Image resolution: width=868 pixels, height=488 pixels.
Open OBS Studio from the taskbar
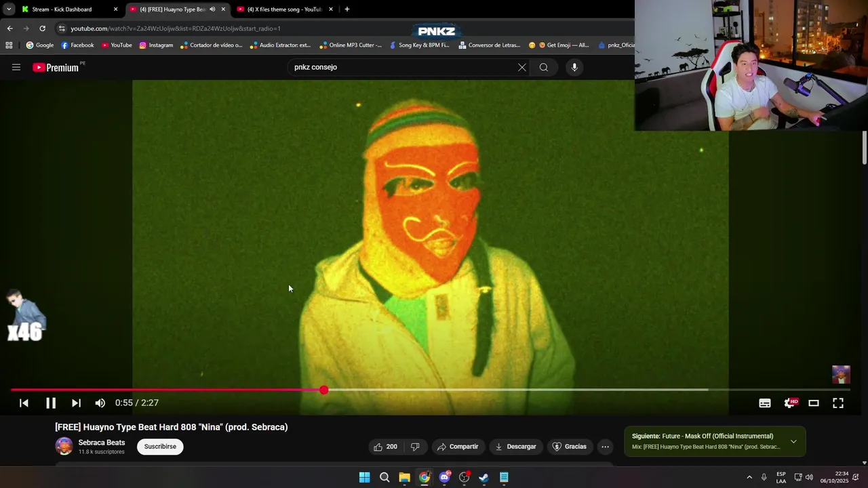click(465, 477)
